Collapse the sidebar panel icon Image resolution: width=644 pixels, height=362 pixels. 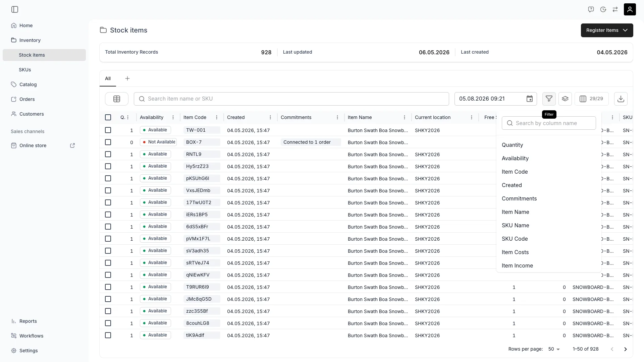coord(15,9)
